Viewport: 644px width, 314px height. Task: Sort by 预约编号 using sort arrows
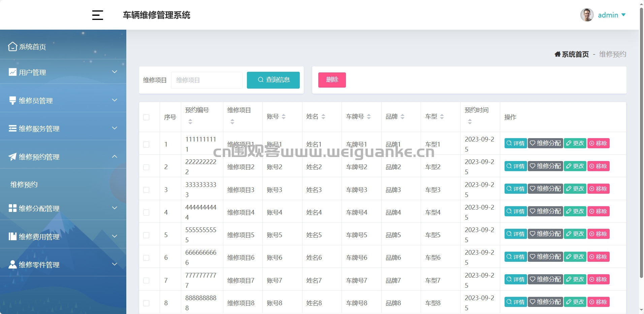pos(190,122)
